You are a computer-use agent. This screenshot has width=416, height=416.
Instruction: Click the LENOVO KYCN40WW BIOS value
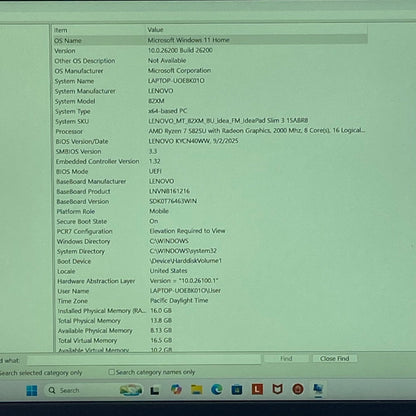tap(193, 141)
